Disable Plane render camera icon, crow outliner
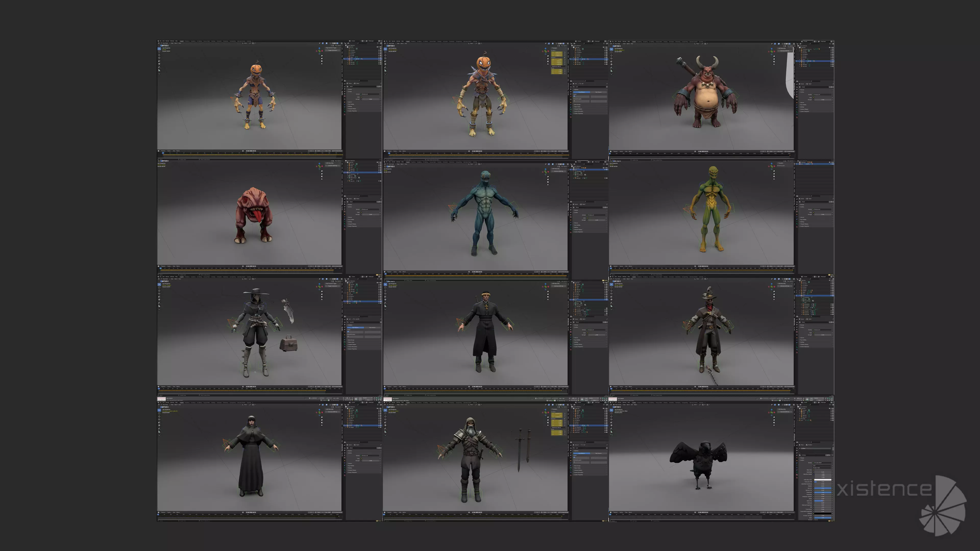980x551 pixels. point(833,412)
